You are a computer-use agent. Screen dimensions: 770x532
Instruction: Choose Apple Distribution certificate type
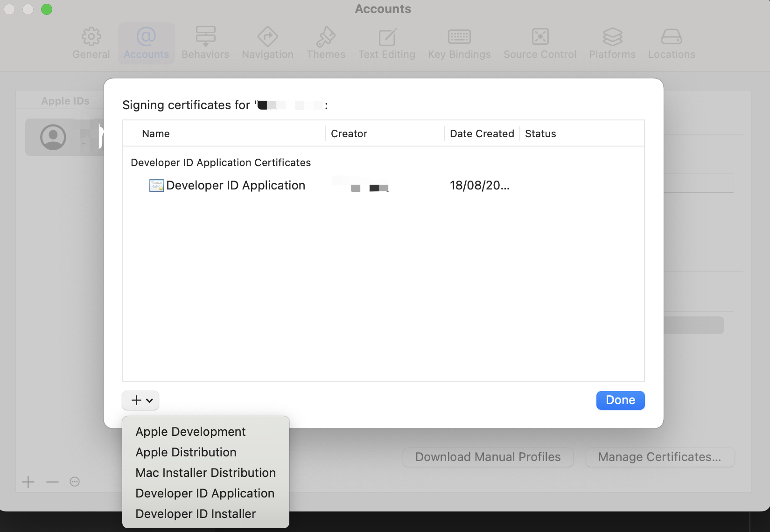[186, 452]
